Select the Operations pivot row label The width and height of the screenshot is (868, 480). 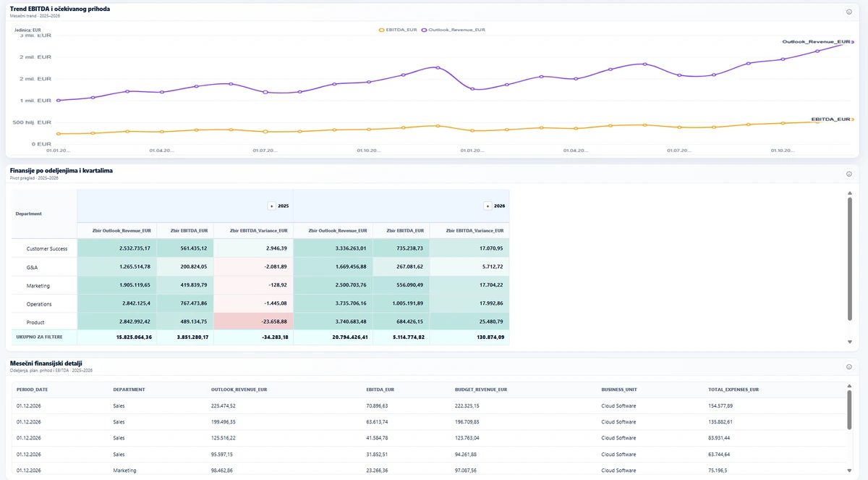pos(39,304)
